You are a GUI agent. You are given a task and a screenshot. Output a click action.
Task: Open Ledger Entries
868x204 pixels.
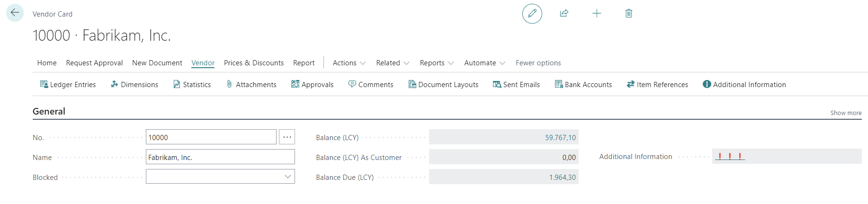coord(68,84)
